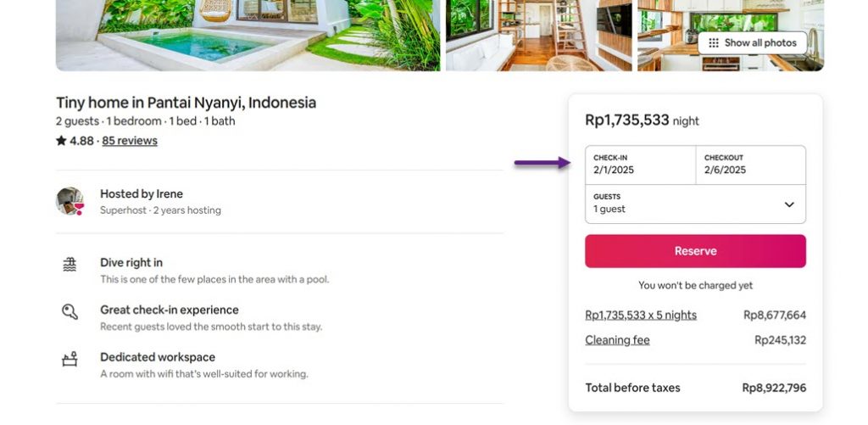
Task: Open the pool photo thumbnail
Action: pyautogui.click(x=248, y=34)
